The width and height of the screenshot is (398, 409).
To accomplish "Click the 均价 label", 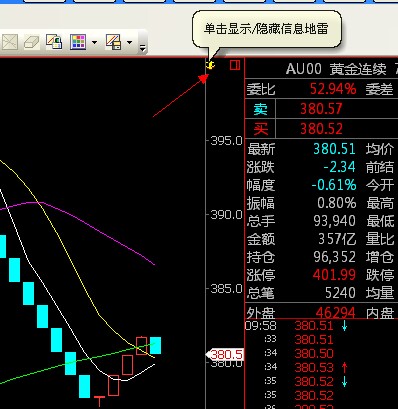I will coord(380,149).
